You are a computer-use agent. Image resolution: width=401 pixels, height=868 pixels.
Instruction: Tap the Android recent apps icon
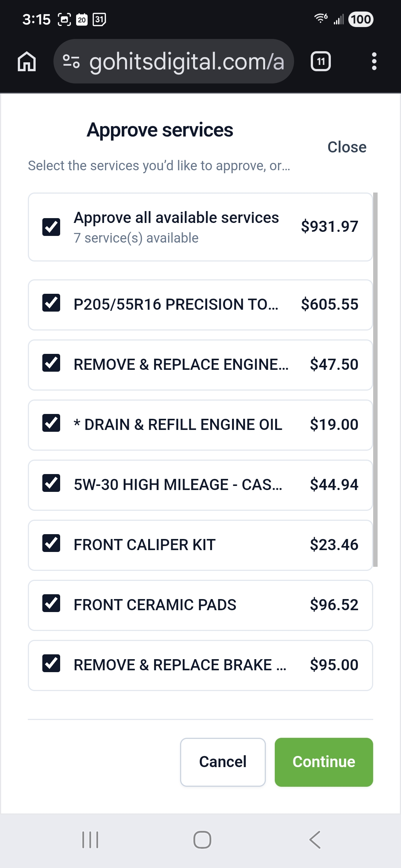[x=90, y=839]
